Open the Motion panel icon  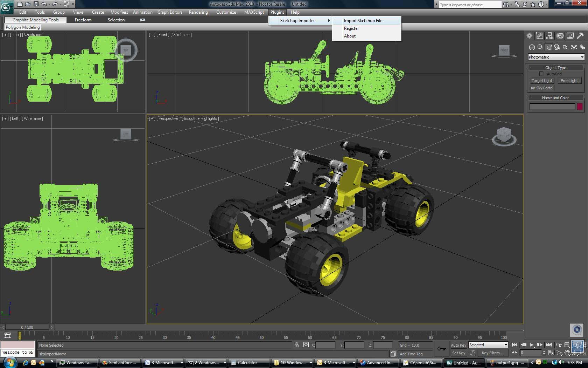[x=560, y=36]
